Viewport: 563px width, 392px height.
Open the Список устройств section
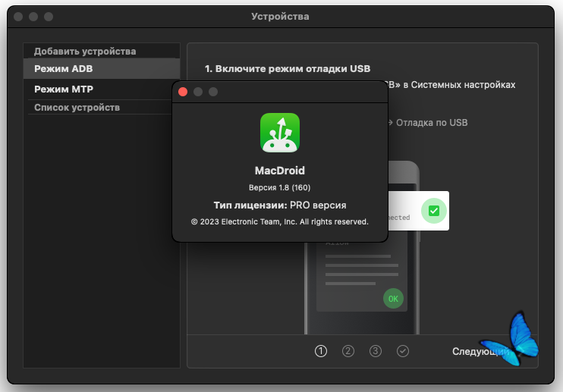(77, 107)
